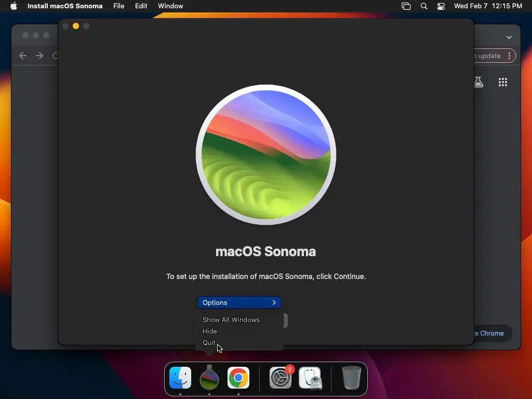Open the Edit menu

pyautogui.click(x=141, y=6)
